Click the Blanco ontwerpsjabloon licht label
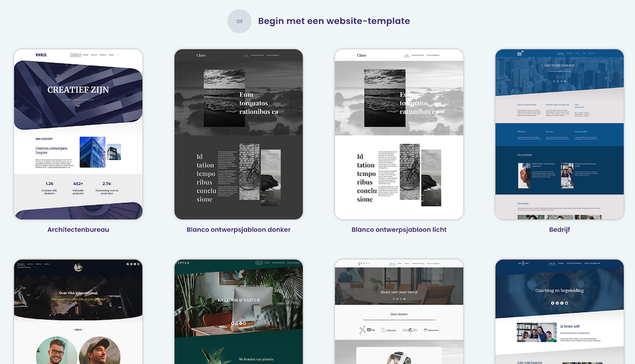Screen dimensions: 635x364 tap(399, 230)
